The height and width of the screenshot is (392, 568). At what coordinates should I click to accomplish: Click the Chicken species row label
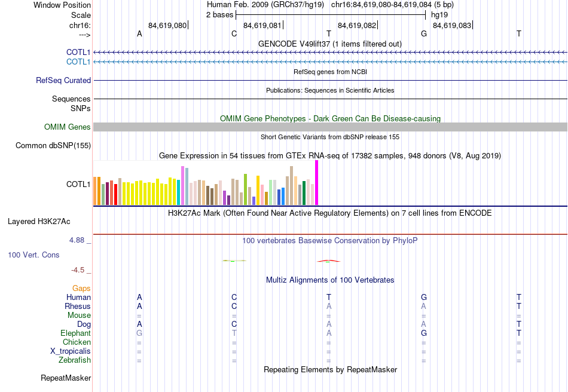[x=77, y=342]
